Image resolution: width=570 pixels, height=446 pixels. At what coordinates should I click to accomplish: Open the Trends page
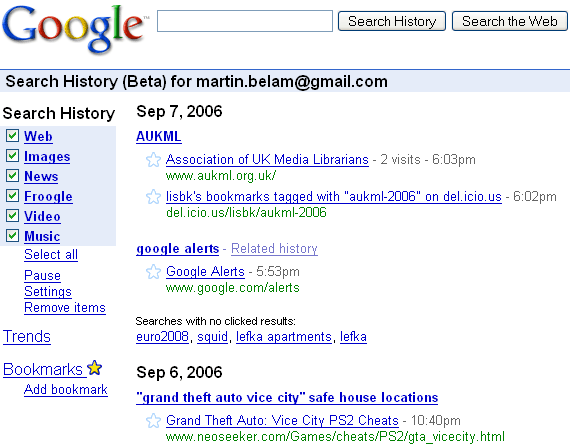(27, 336)
